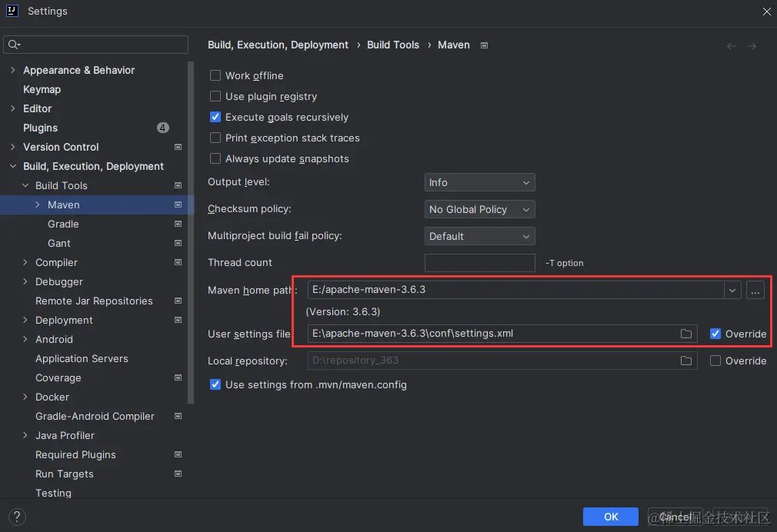Viewport: 777px width, 532px height.
Task: Browse folder for User settings file
Action: tap(685, 334)
